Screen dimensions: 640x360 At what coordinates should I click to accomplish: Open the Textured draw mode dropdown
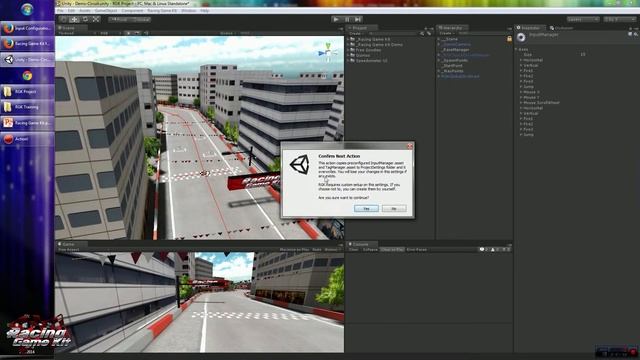tap(76, 33)
